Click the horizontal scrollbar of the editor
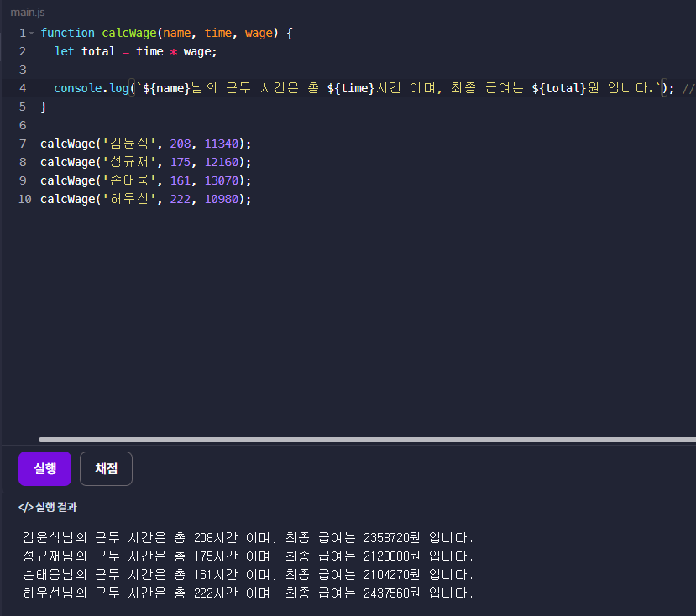696x616 pixels. click(367, 440)
